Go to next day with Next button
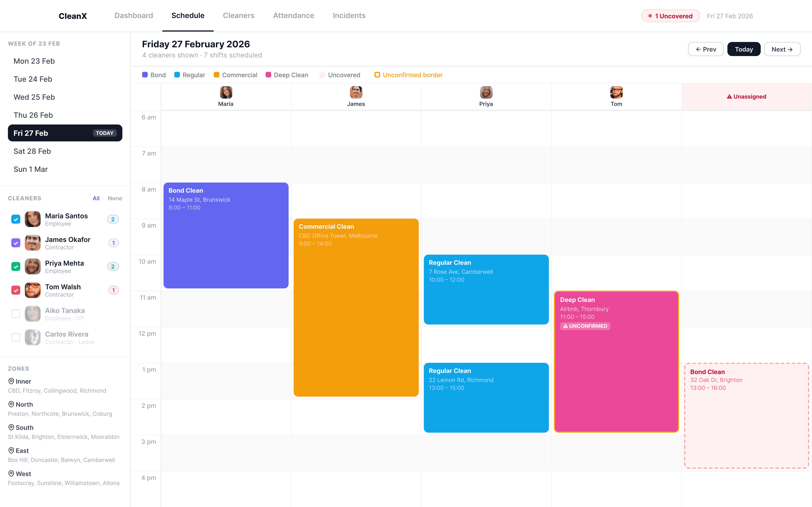This screenshot has width=812, height=507. tap(782, 49)
